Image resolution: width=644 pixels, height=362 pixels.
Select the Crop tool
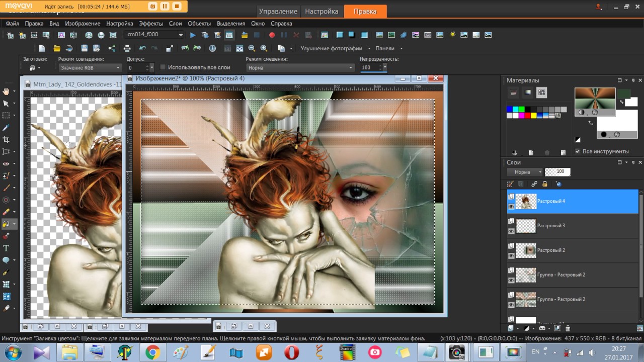click(x=6, y=139)
